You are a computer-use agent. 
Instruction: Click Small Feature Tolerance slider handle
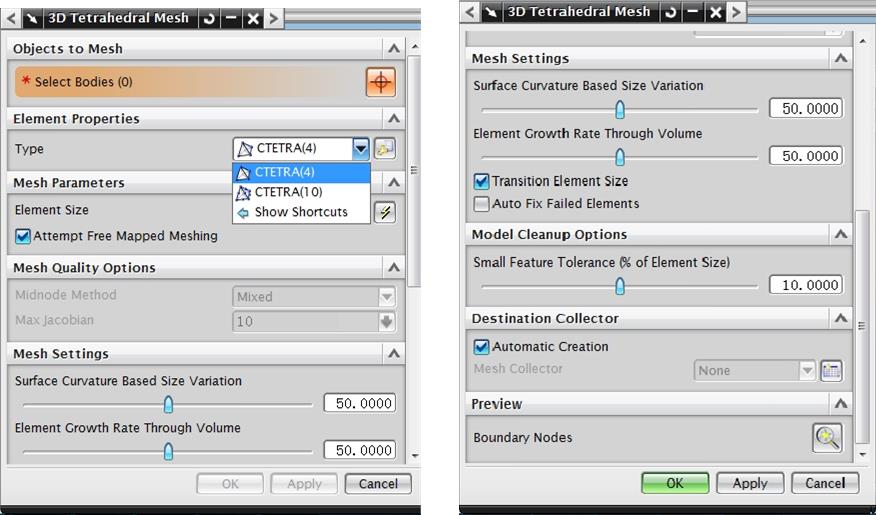[x=620, y=287]
